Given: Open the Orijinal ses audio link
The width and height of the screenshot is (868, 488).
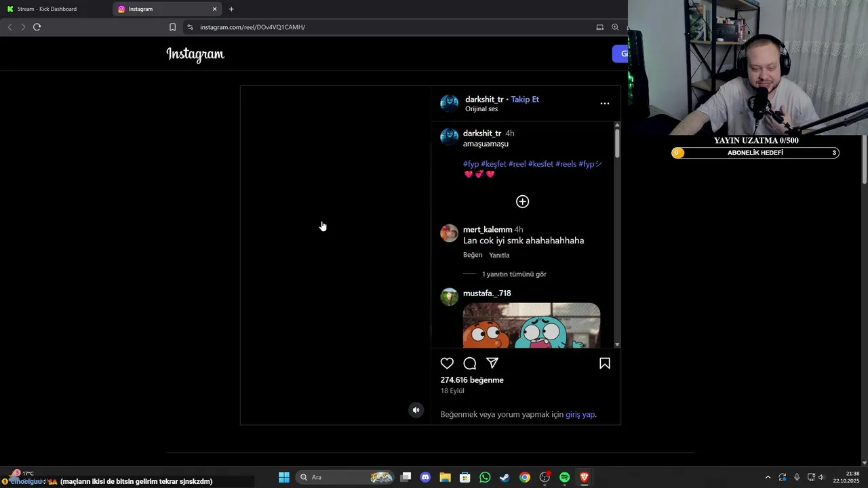Looking at the screenshot, I should (481, 109).
